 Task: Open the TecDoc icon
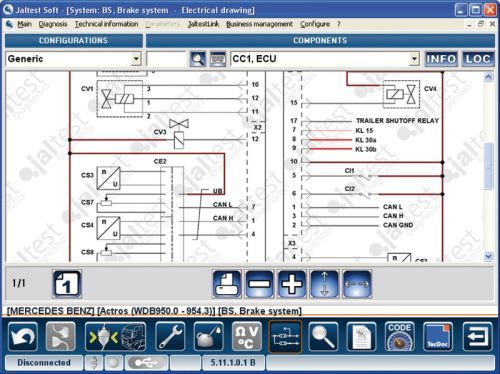pyautogui.click(x=438, y=336)
